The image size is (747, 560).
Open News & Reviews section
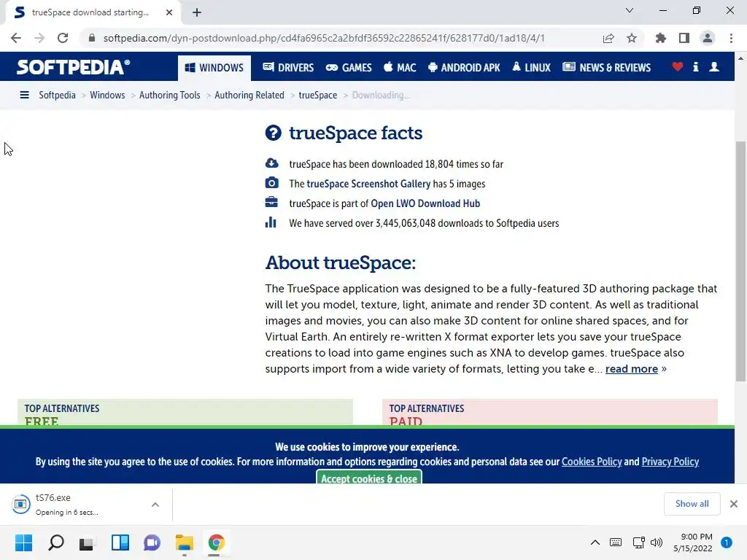(x=606, y=68)
